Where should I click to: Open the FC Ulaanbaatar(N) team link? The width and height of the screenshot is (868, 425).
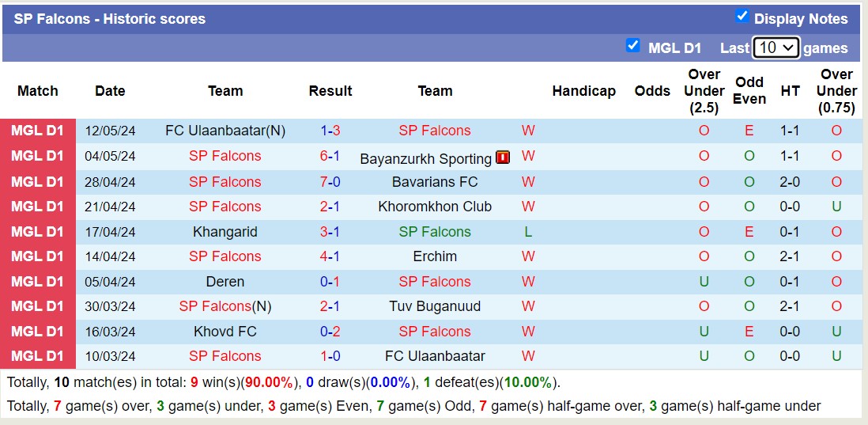pos(225,131)
